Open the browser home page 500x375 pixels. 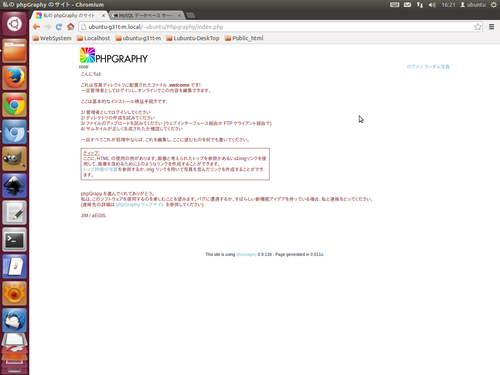(x=70, y=27)
